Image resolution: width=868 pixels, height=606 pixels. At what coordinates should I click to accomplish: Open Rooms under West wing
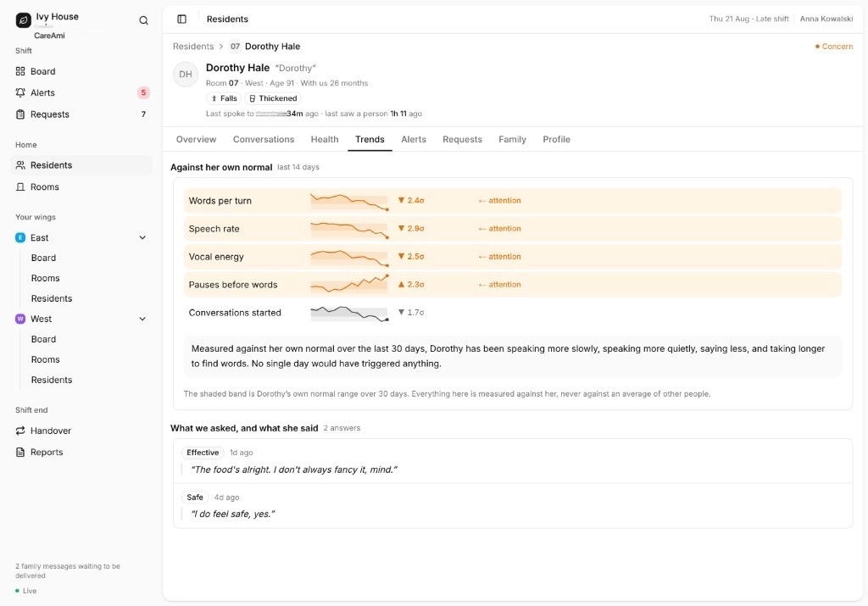pyautogui.click(x=46, y=359)
